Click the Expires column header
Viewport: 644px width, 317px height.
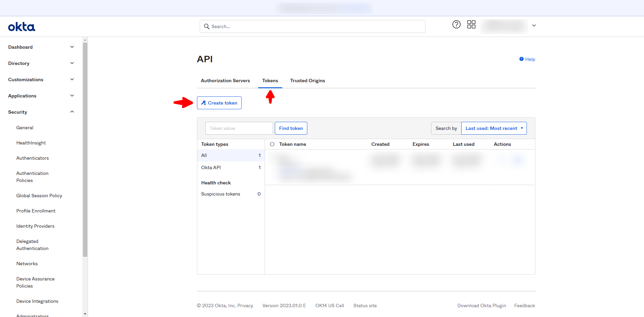click(421, 144)
